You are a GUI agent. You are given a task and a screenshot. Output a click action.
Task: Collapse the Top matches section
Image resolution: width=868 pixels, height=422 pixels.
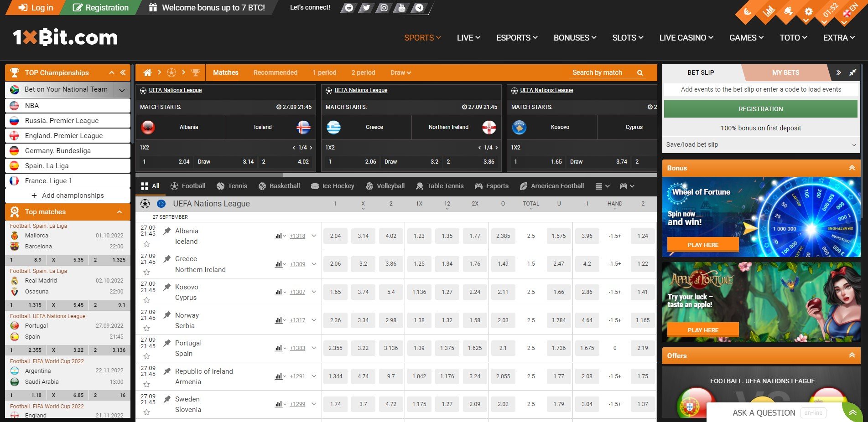[x=120, y=212]
